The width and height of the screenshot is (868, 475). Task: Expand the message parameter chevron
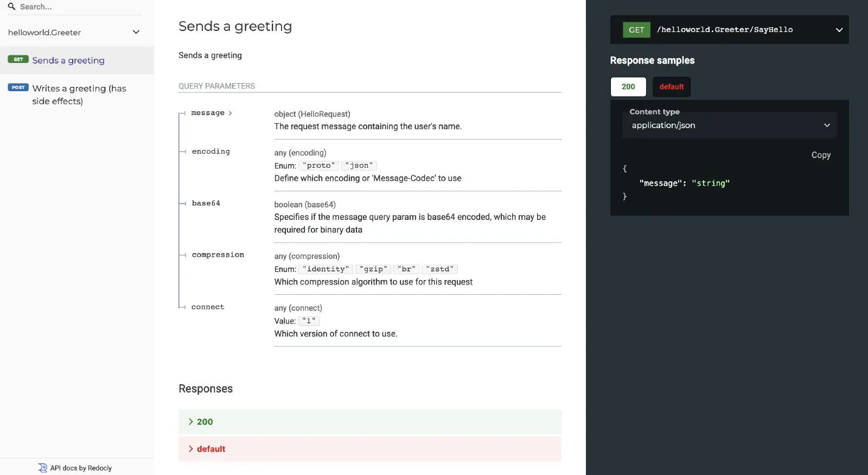(x=230, y=113)
